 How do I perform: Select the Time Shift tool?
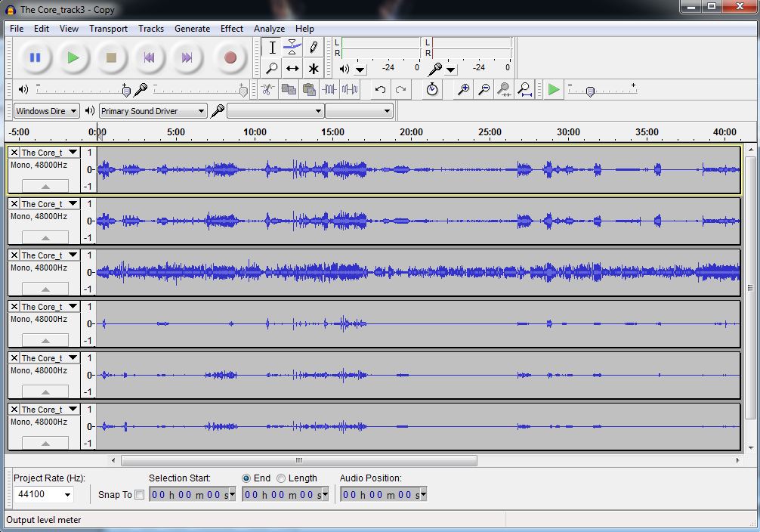pos(292,69)
